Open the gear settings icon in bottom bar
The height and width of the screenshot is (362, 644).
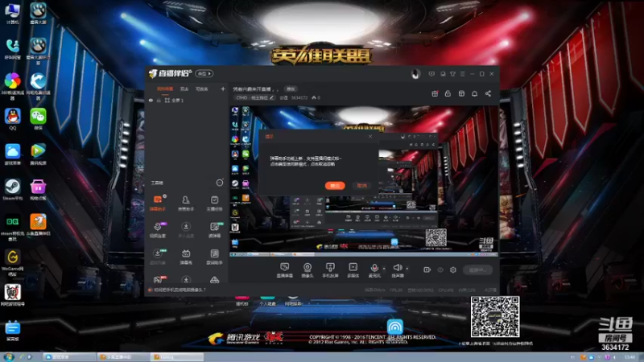(x=453, y=269)
